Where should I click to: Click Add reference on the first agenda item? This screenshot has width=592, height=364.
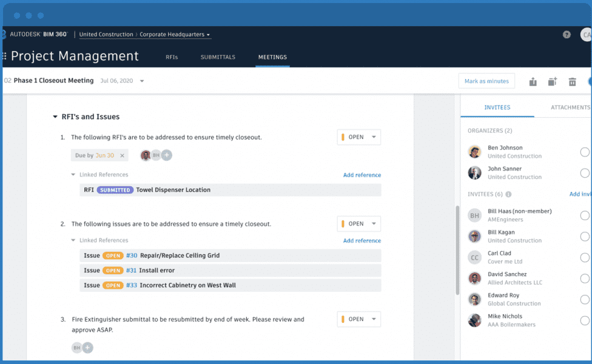tap(362, 174)
